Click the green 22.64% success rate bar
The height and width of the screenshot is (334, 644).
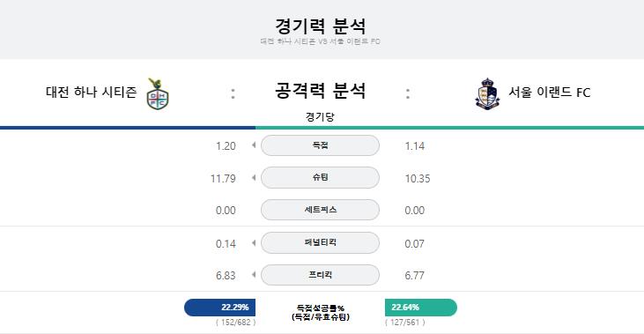(x=421, y=308)
